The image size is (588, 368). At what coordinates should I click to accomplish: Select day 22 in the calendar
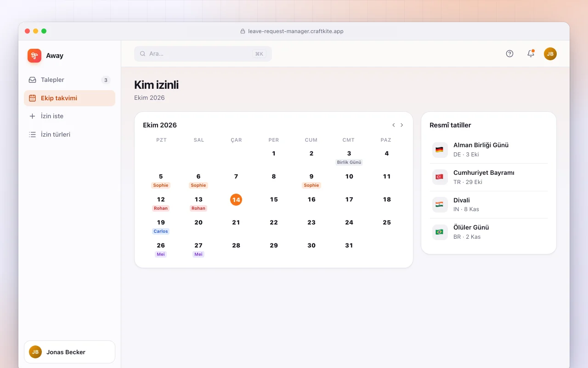[274, 223]
